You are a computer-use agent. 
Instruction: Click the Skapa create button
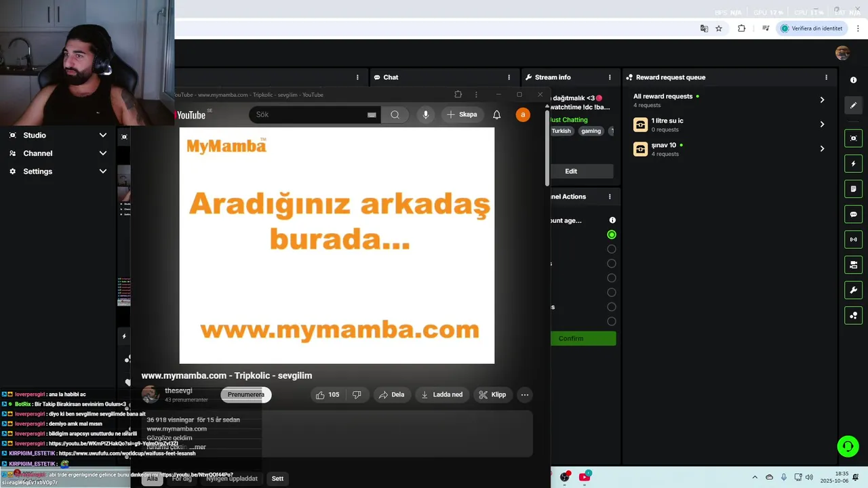click(461, 115)
